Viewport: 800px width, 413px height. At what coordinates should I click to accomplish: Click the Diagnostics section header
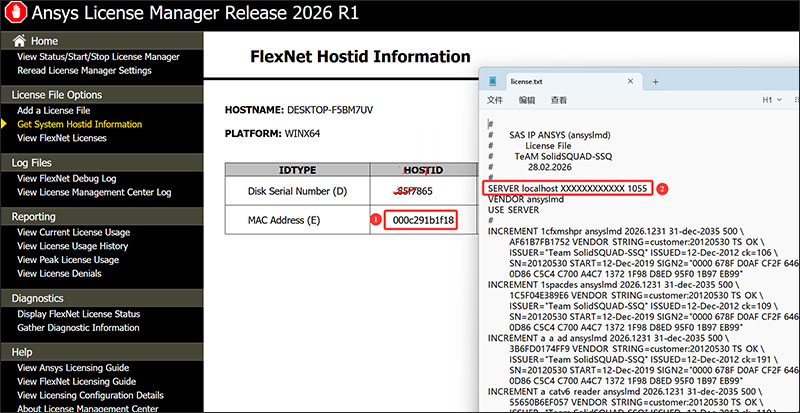[37, 299]
